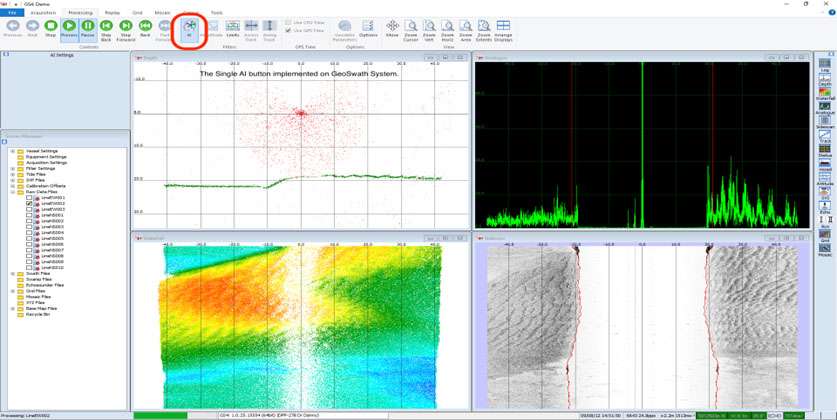The height and width of the screenshot is (420, 837).
Task: Select the Zoom Cursor tool
Action: pyautogui.click(x=410, y=30)
